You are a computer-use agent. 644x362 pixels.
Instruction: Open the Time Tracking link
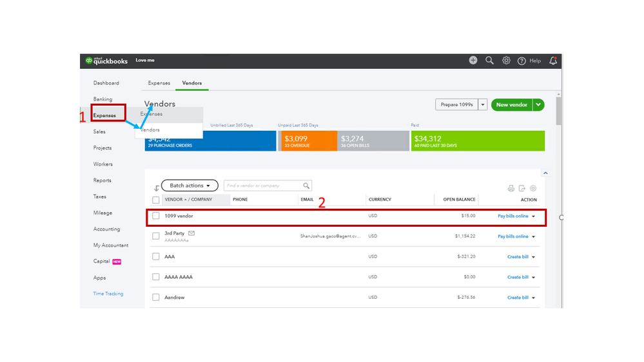tap(108, 294)
